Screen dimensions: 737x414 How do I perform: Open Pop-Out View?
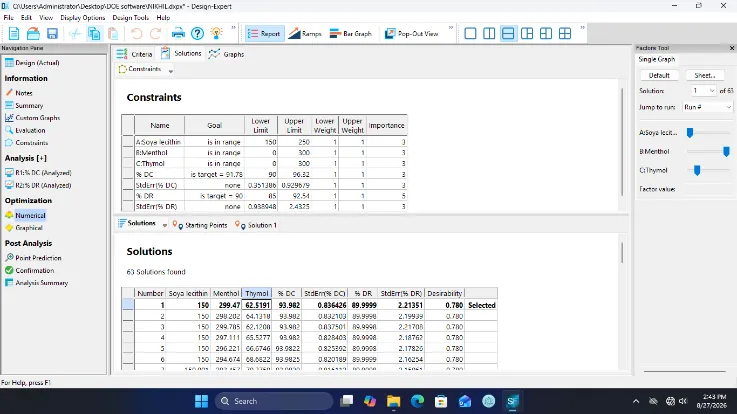(x=412, y=33)
